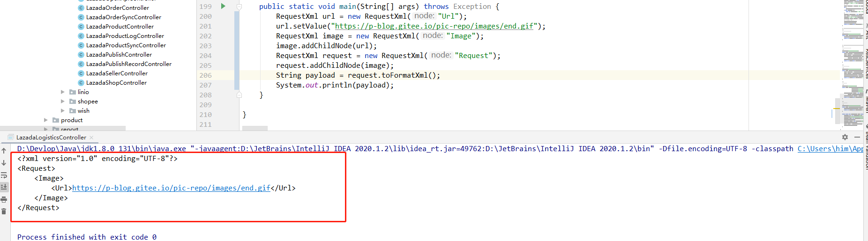Click the print icon in the console toolbar
Image resolution: width=868 pixels, height=241 pixels.
[x=4, y=199]
